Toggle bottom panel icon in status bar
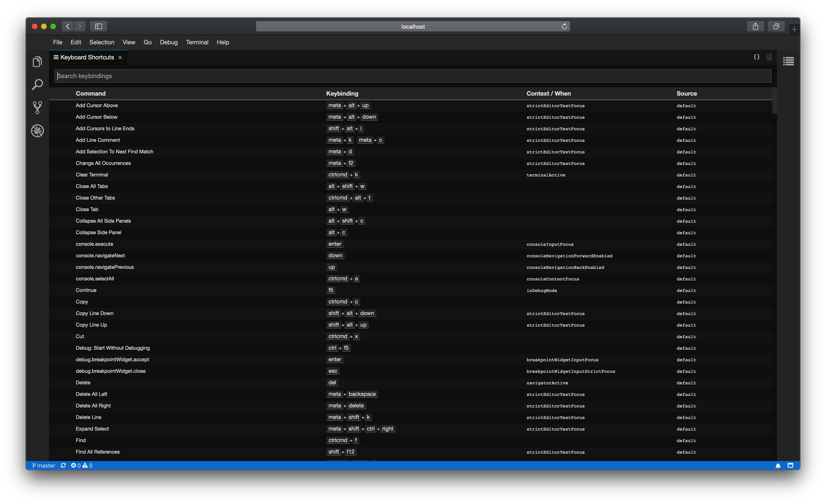Image resolution: width=826 pixels, height=504 pixels. tap(790, 465)
